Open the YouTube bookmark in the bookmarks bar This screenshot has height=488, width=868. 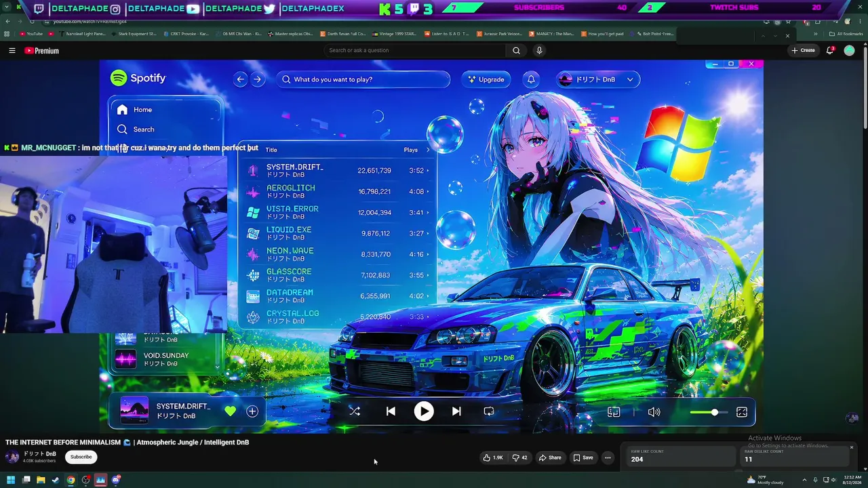click(31, 34)
